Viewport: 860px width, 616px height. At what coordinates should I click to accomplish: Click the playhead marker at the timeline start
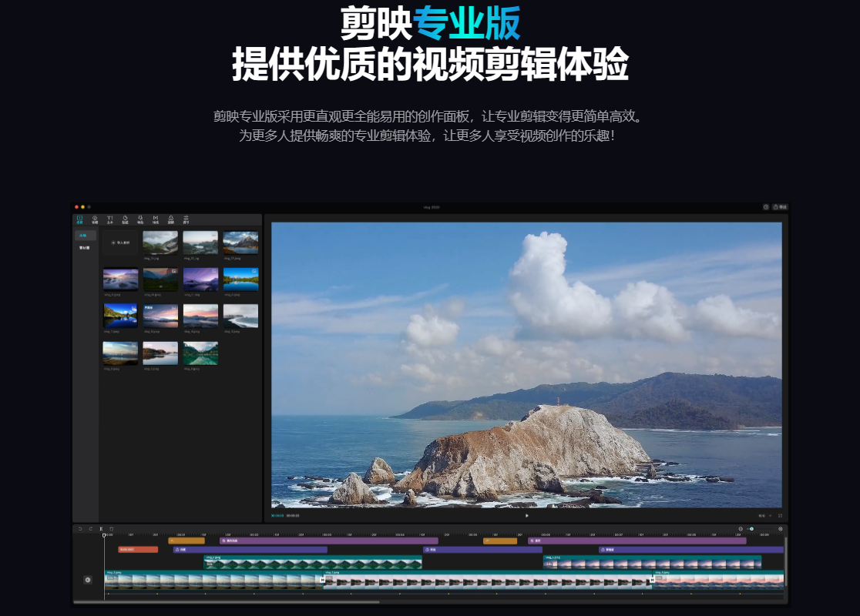(104, 535)
